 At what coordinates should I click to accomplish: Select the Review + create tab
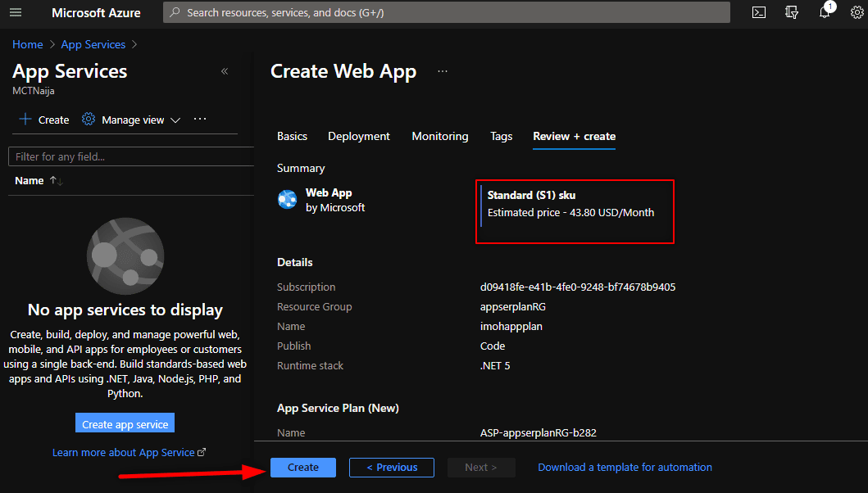click(574, 136)
